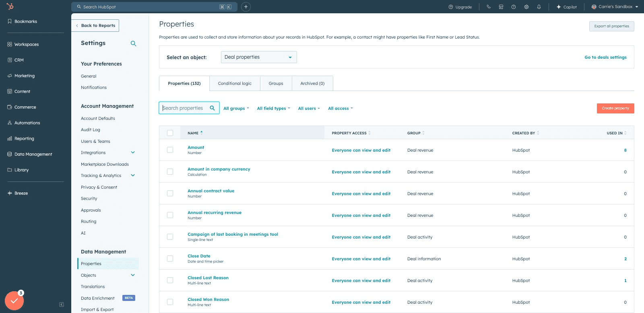The image size is (644, 313).
Task: Toggle the select-all checkbox in table header
Action: 170,133
